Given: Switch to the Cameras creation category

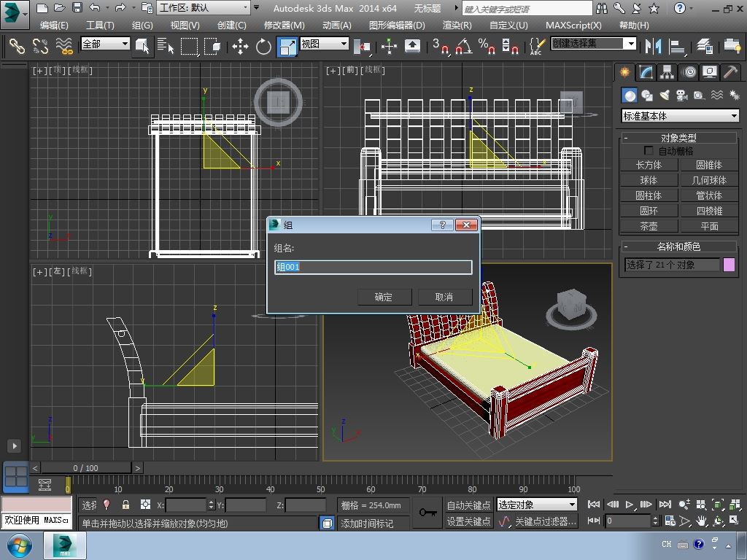Looking at the screenshot, I should 682,96.
